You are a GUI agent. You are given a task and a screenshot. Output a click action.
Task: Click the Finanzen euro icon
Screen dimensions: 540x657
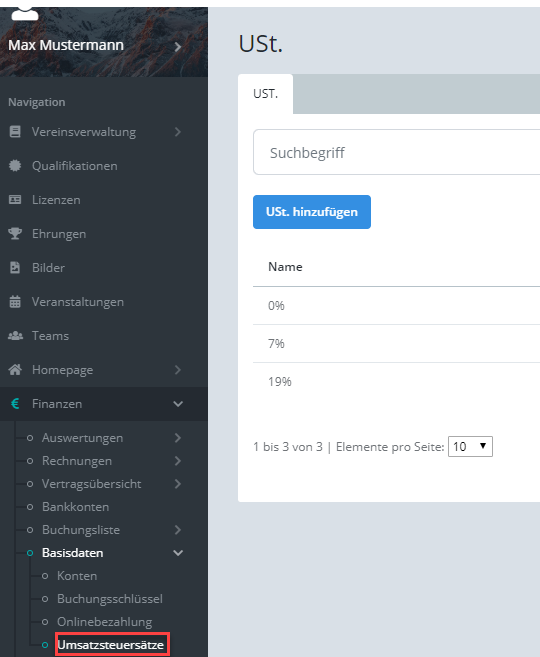pyautogui.click(x=15, y=404)
